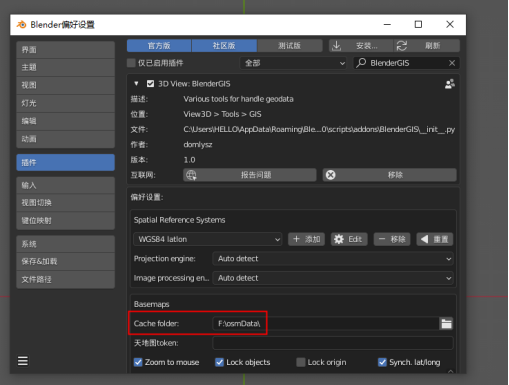The height and width of the screenshot is (385, 509).
Task: Open the 系统 preferences section
Action: [x=66, y=244]
